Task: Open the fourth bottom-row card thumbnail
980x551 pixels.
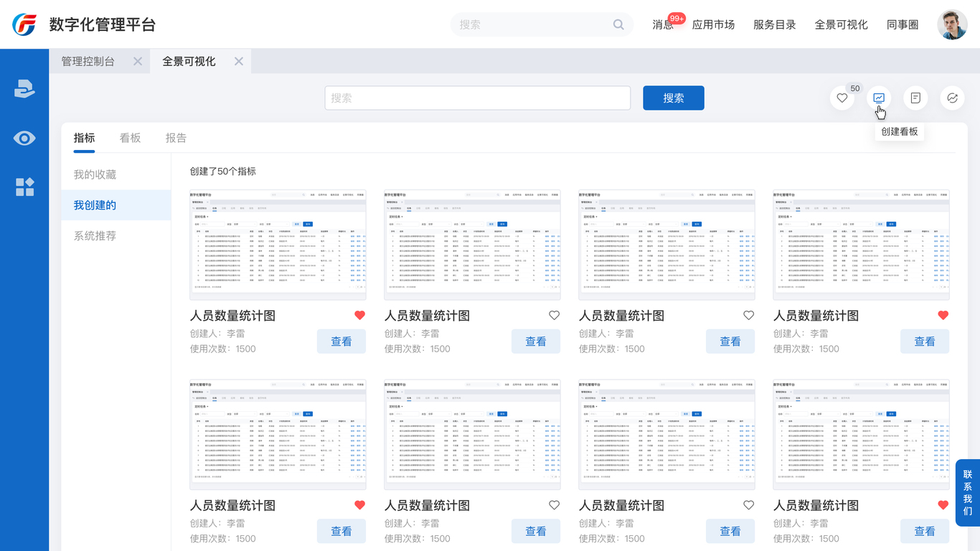Action: click(x=861, y=435)
